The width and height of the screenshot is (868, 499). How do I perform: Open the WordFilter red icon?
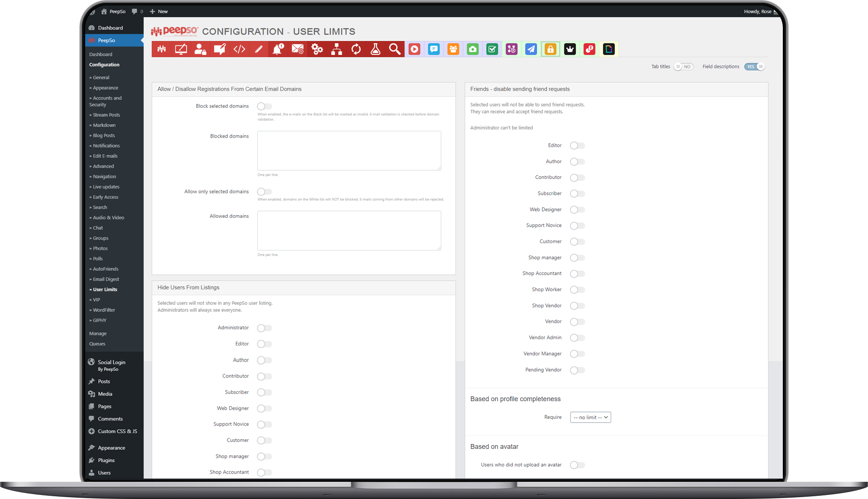point(589,49)
